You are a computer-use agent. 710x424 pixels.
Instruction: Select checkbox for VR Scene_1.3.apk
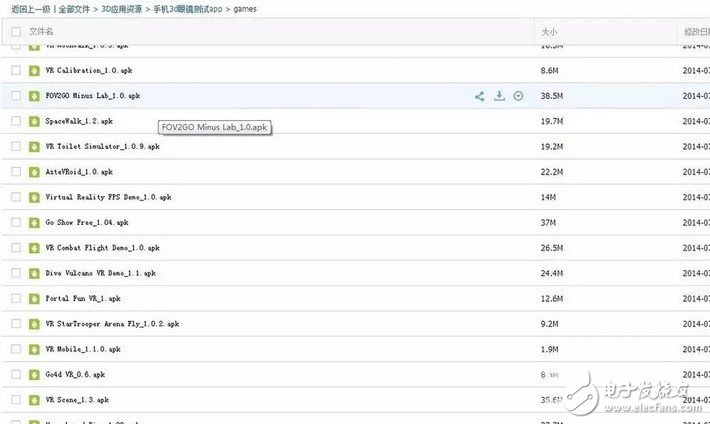point(15,400)
